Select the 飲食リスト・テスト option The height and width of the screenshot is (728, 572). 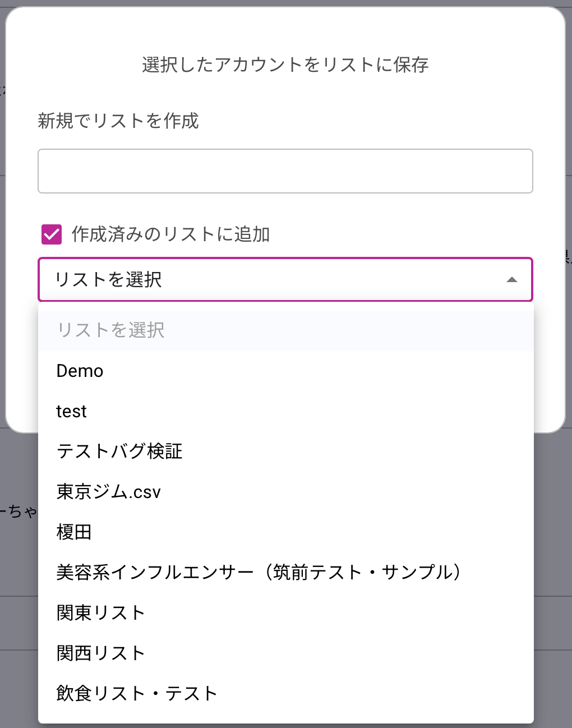click(137, 694)
